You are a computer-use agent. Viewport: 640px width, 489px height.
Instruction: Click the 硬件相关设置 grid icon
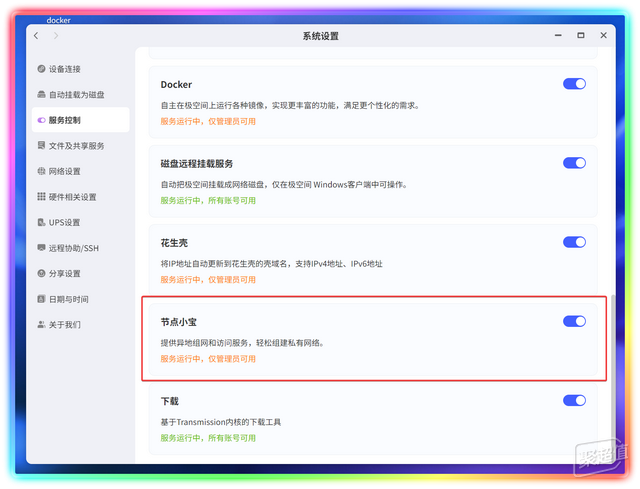[41, 196]
